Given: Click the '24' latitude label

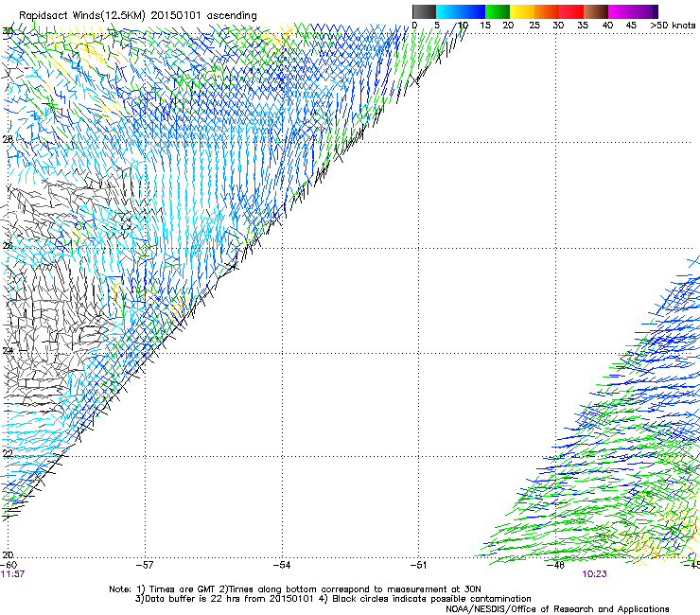Looking at the screenshot, I should coord(8,351).
